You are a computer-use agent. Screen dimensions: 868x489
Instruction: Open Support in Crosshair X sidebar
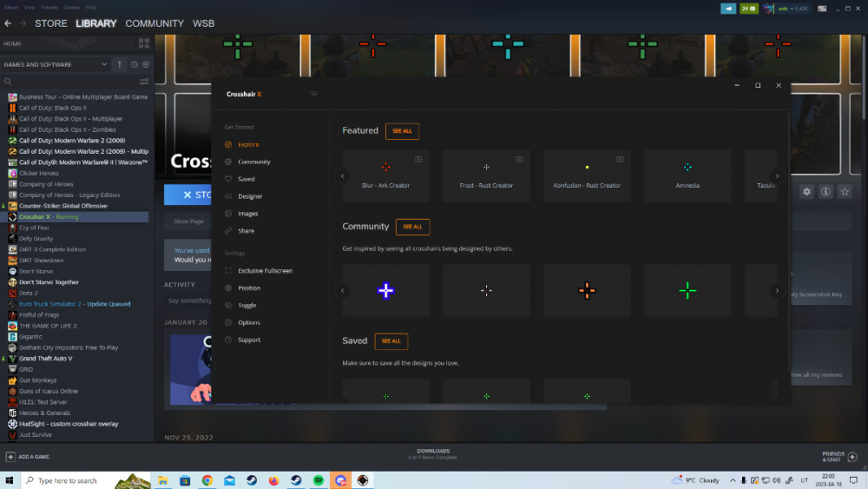coord(248,340)
